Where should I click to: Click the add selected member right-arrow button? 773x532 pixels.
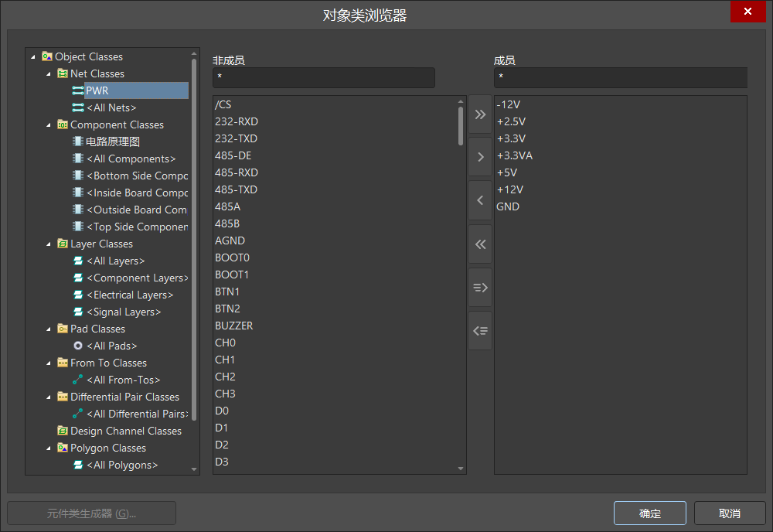pos(480,157)
